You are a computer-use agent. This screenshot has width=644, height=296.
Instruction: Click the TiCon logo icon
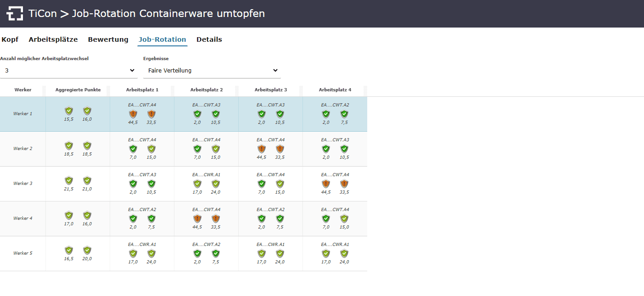pos(15,14)
